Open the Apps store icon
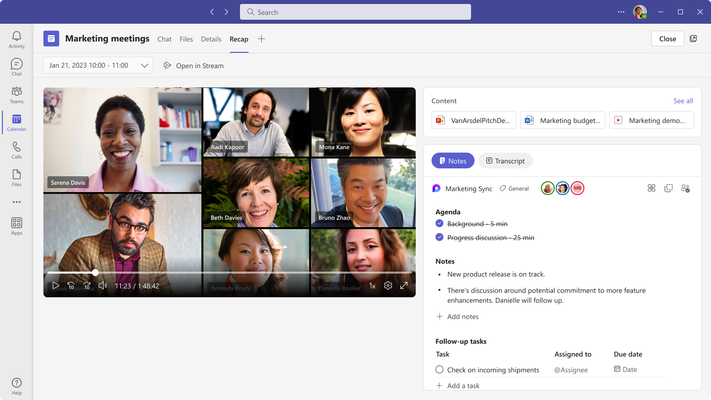Viewport: 711px width, 400px height. (16, 226)
